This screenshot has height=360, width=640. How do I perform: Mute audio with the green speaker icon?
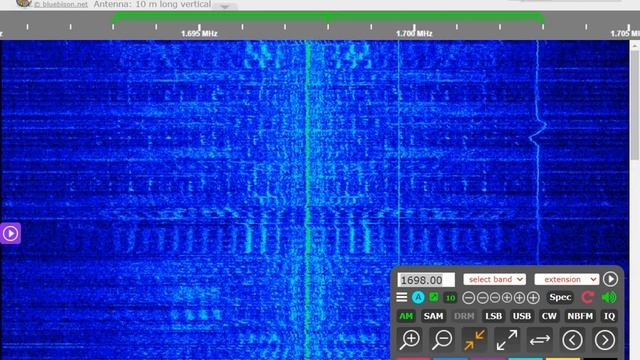point(609,297)
